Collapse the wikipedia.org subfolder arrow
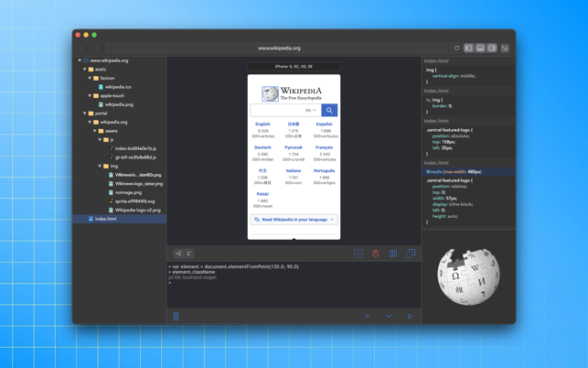 [x=90, y=122]
